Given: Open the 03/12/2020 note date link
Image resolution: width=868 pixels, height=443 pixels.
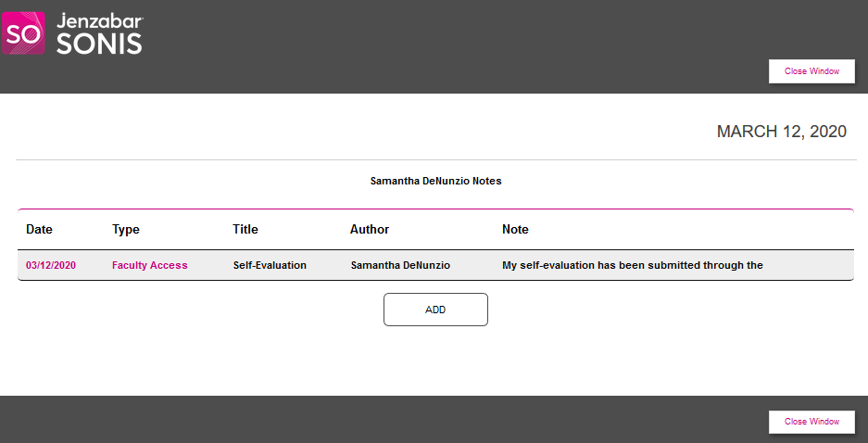Looking at the screenshot, I should (x=51, y=265).
